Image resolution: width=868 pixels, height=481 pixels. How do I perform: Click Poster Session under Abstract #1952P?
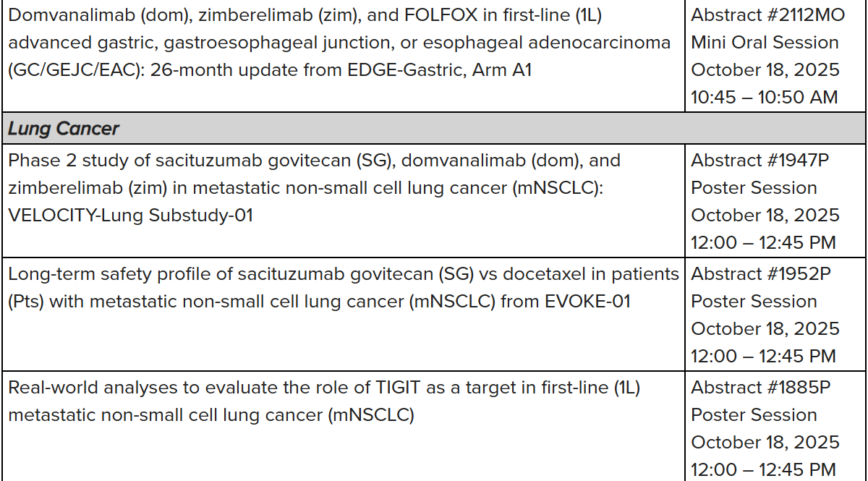754,301
